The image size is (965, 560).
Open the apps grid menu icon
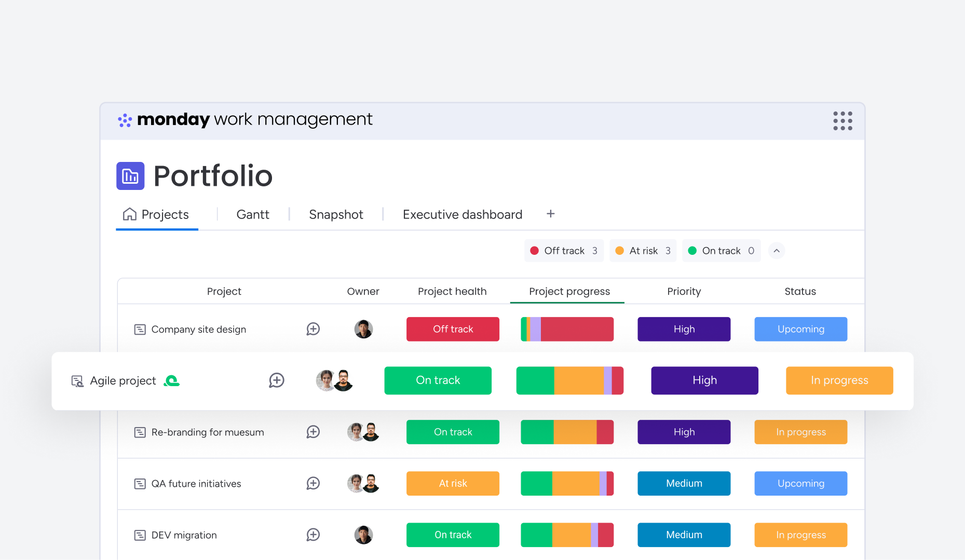(842, 120)
